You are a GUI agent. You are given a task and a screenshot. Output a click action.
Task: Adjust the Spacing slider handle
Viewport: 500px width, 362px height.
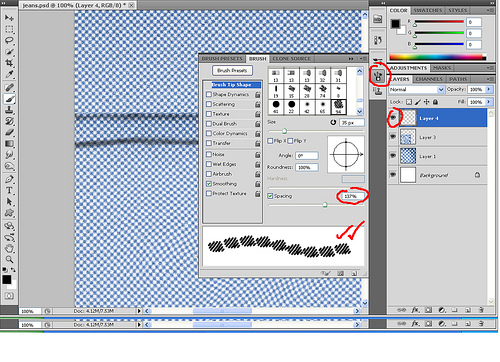(x=325, y=205)
